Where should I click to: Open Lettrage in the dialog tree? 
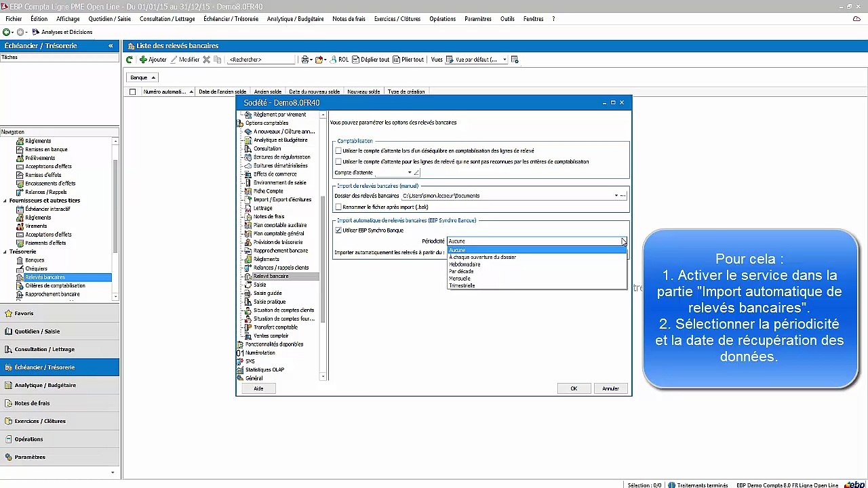coord(262,208)
